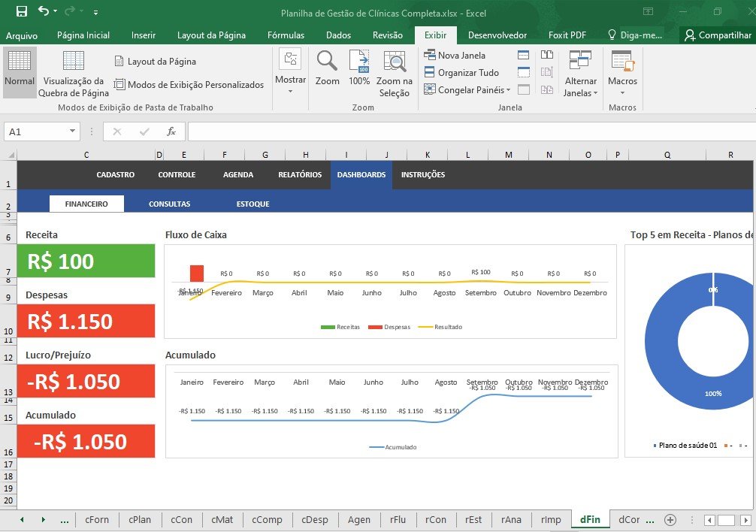Click Organizar Tudo in Janela group
This screenshot has width=756, height=532.
point(461,73)
